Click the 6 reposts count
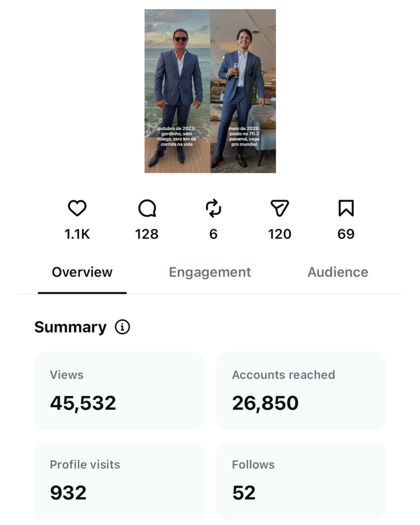Viewport: 420px width, 525px height. point(214,234)
